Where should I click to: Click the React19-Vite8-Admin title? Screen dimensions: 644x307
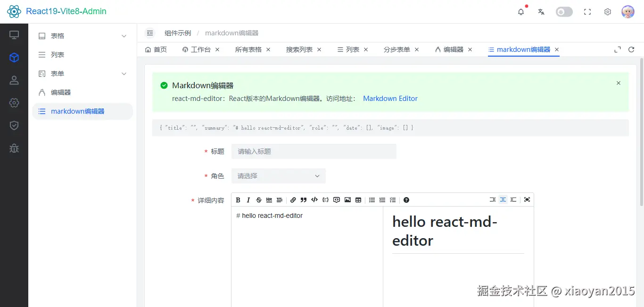[66, 11]
